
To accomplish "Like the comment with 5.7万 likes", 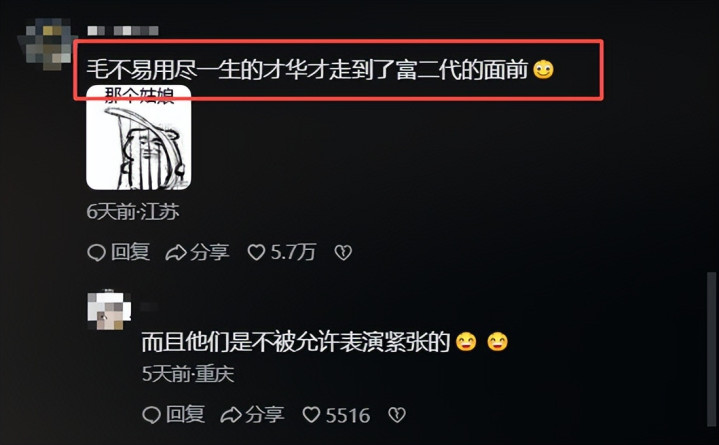I will pyautogui.click(x=256, y=252).
